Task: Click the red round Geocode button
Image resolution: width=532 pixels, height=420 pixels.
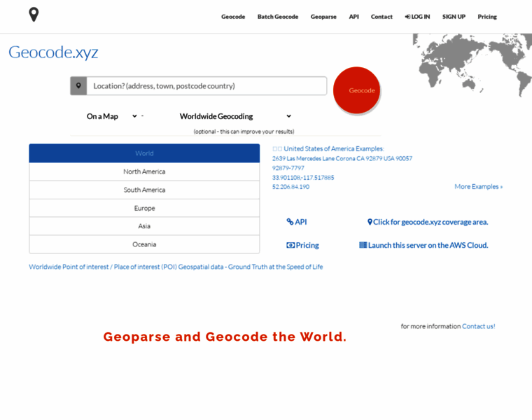Action: pyautogui.click(x=356, y=90)
